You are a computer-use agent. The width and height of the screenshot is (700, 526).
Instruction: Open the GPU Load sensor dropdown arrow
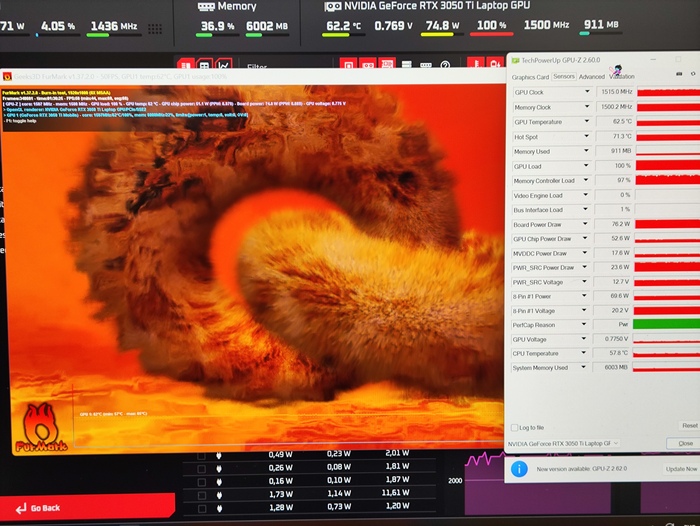[x=586, y=166]
